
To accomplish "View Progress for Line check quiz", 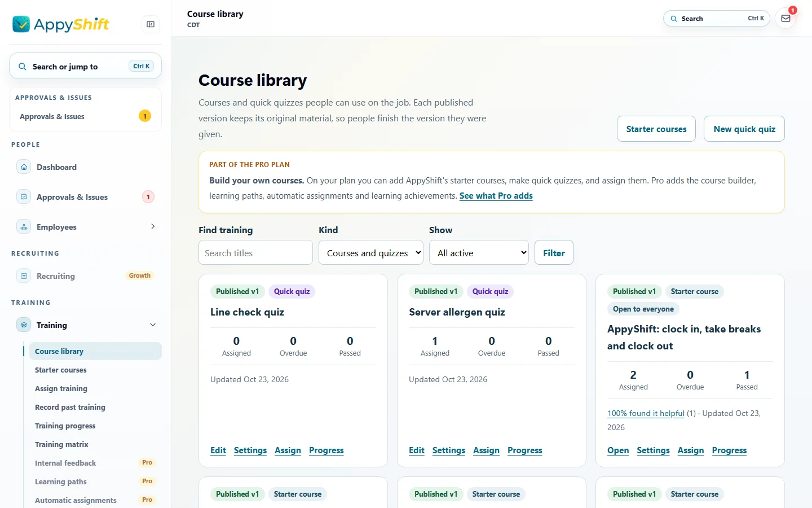I will (326, 450).
